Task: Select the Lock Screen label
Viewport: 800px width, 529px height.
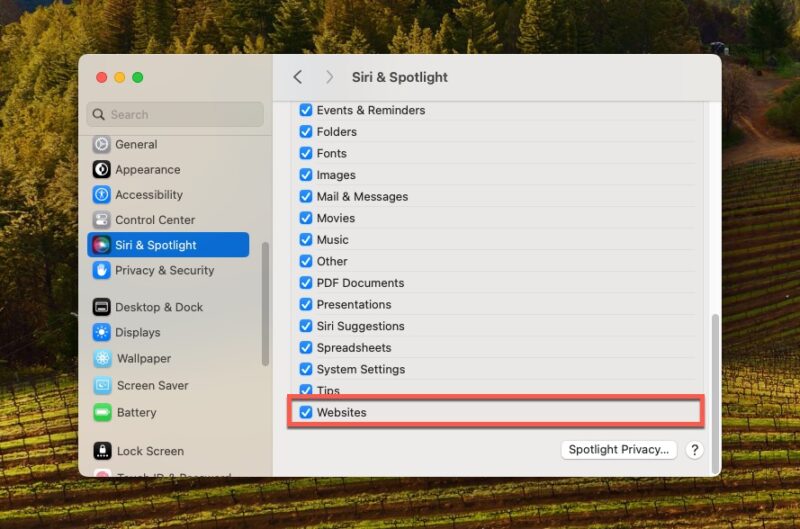Action: [x=151, y=451]
